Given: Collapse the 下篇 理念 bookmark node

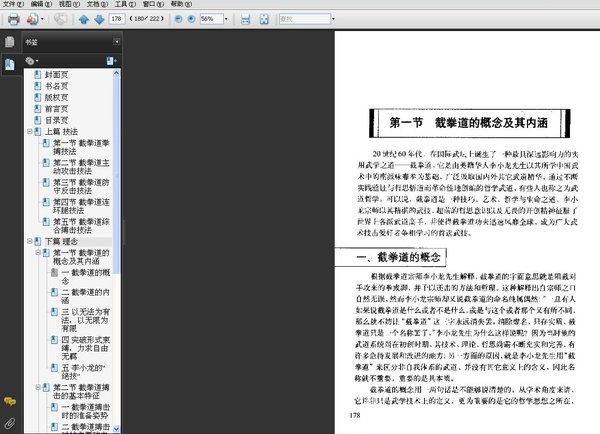Looking at the screenshot, I should (x=29, y=241).
